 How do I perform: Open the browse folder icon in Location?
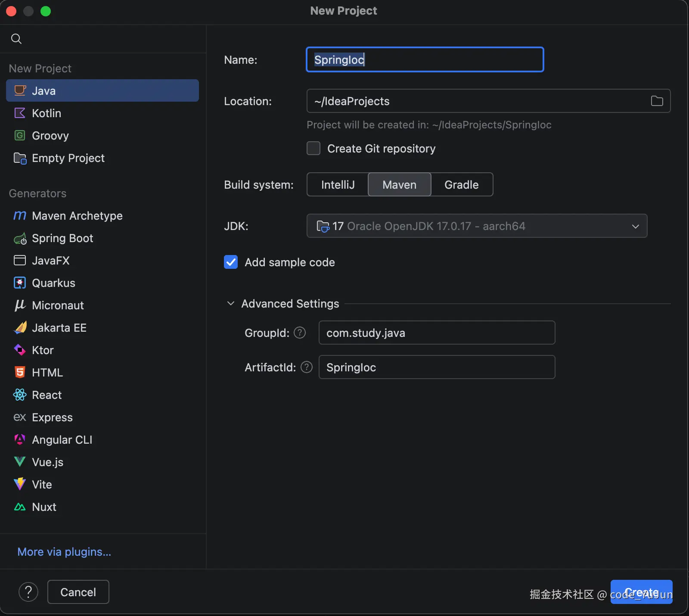[x=657, y=101]
